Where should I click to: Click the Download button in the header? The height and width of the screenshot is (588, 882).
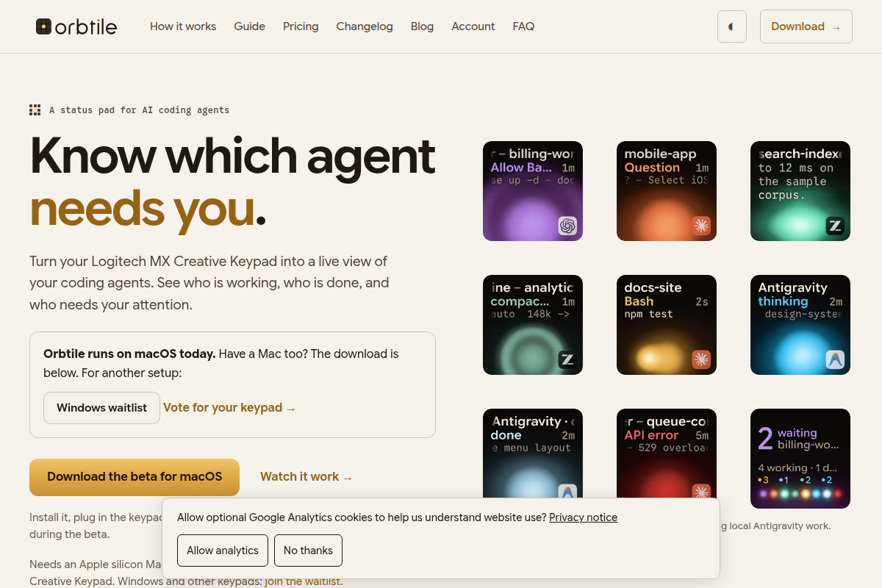(806, 26)
